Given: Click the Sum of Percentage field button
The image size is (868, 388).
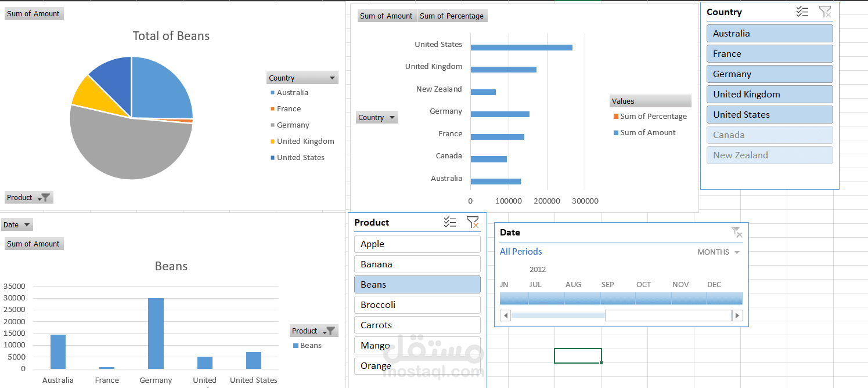Looking at the screenshot, I should tap(452, 16).
